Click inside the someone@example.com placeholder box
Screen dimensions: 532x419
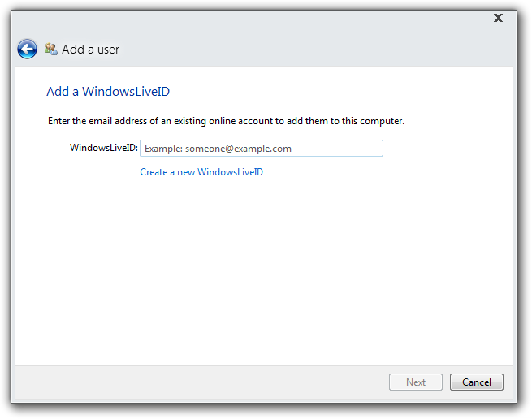click(x=261, y=149)
